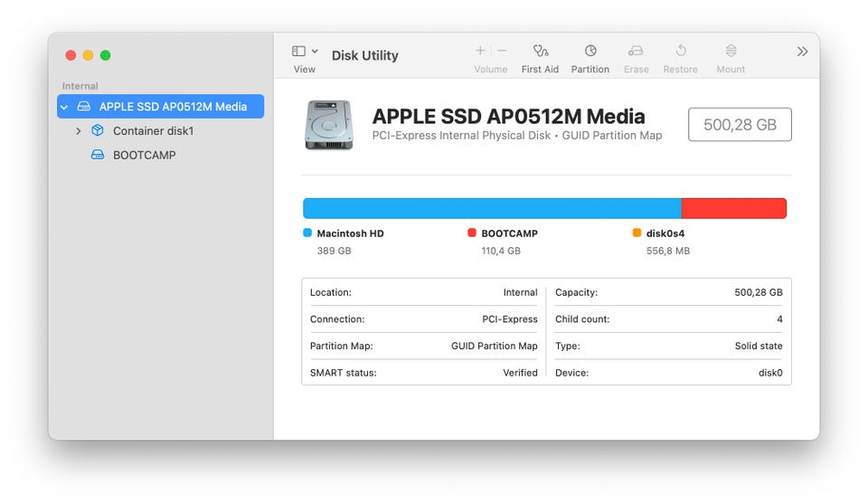Click the Capacity value 500,28 GB in table
This screenshot has height=504, width=868.
759,292
